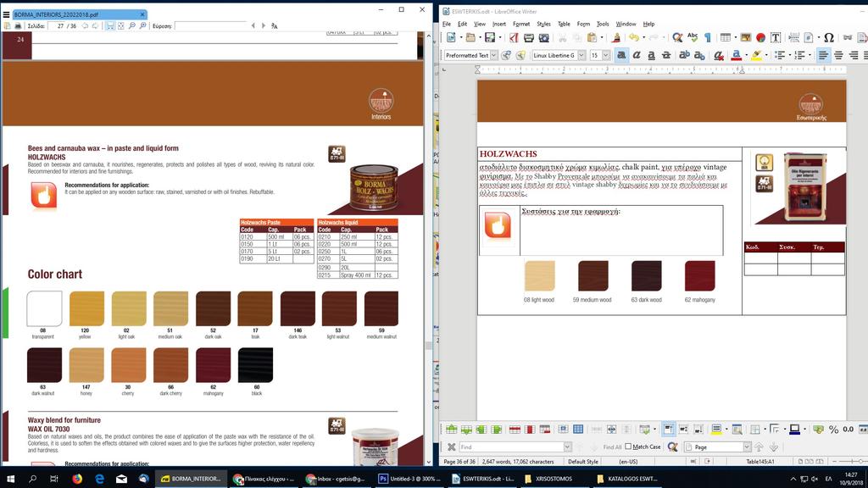868x488 pixels.
Task: Insert a chart into the document
Action: click(760, 37)
